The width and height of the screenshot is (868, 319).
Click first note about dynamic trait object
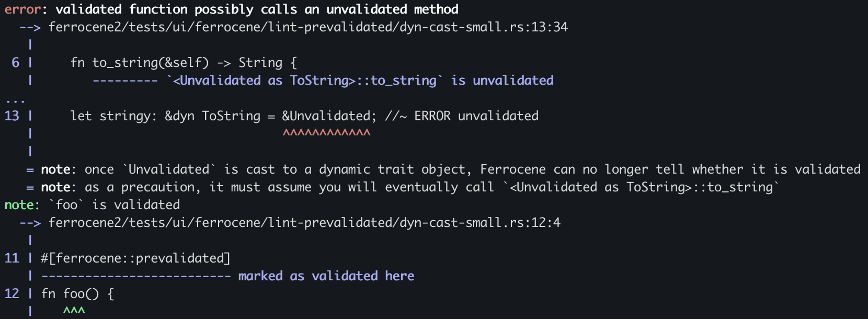450,169
